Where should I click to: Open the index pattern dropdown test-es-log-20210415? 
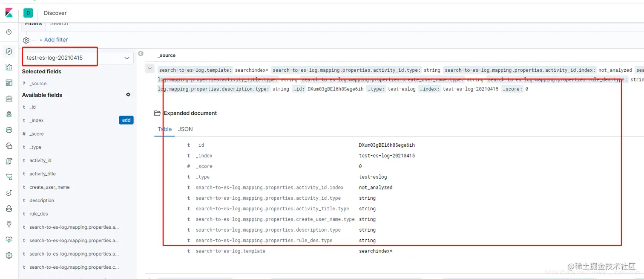click(x=78, y=58)
